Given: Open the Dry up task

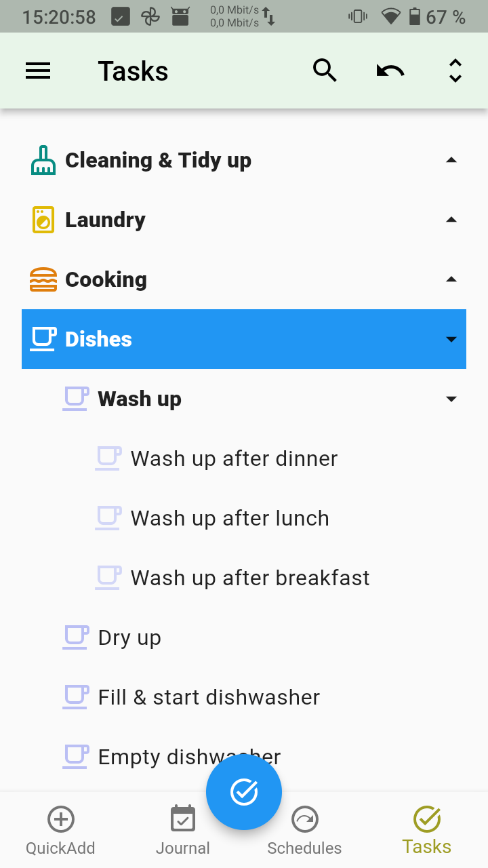Looking at the screenshot, I should [x=129, y=638].
